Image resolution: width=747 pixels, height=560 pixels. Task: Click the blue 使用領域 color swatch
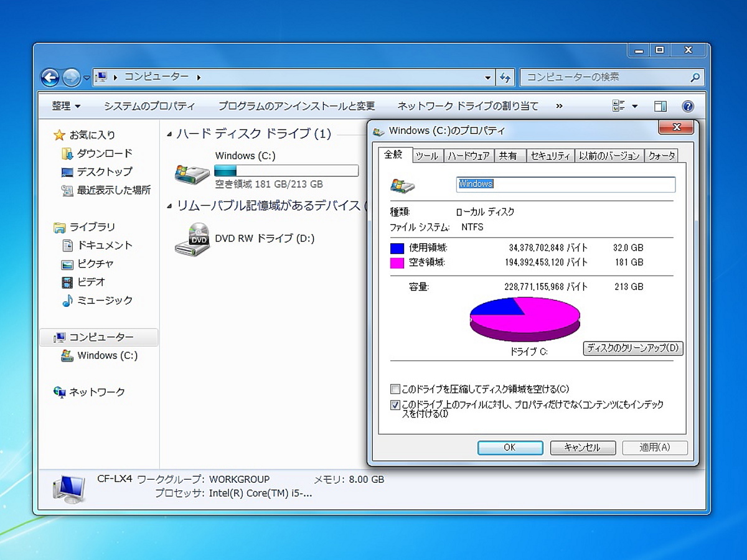click(397, 248)
